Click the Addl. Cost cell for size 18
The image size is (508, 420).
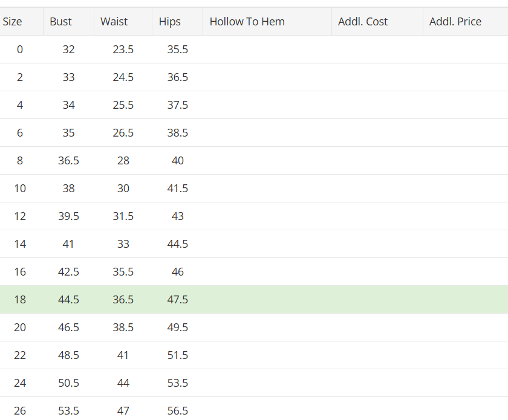click(377, 300)
